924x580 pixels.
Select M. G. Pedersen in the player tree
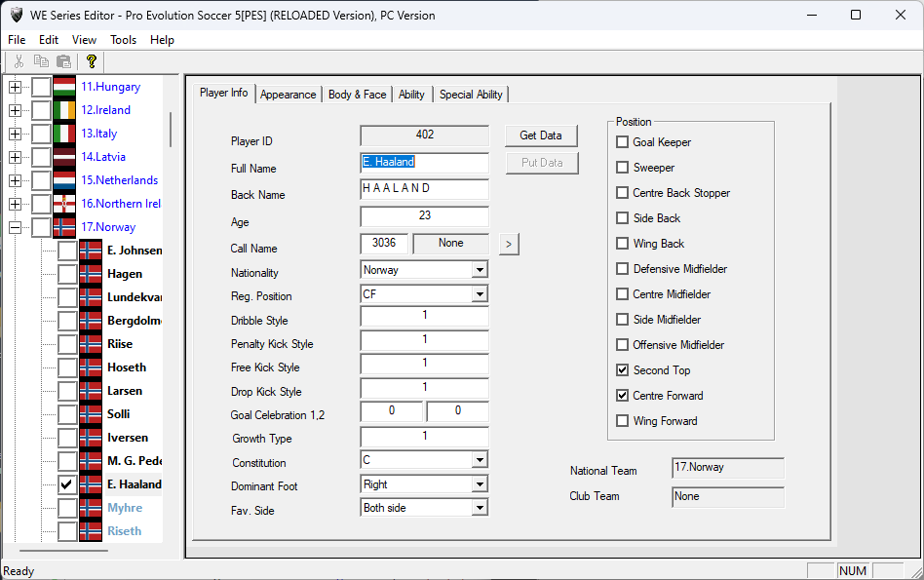[x=135, y=461]
